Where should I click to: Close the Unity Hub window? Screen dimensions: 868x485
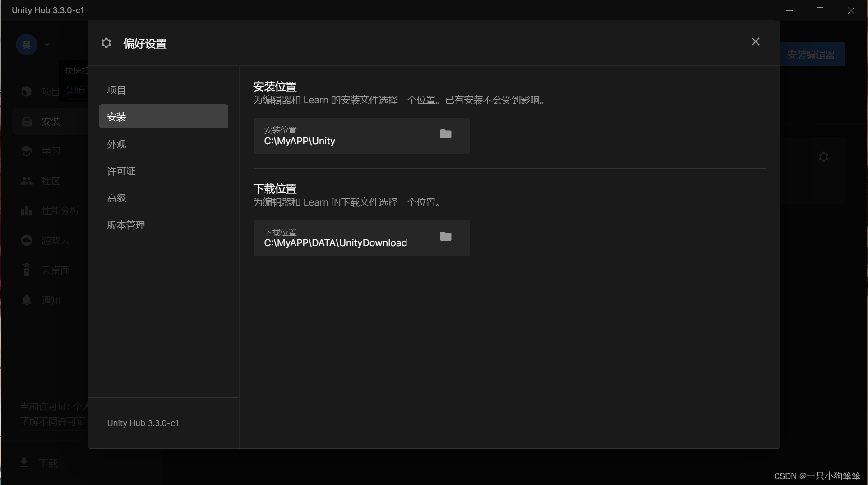click(x=851, y=10)
